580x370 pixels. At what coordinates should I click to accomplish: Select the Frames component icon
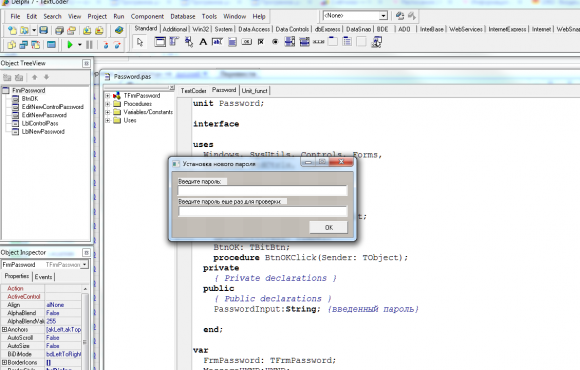160,42
